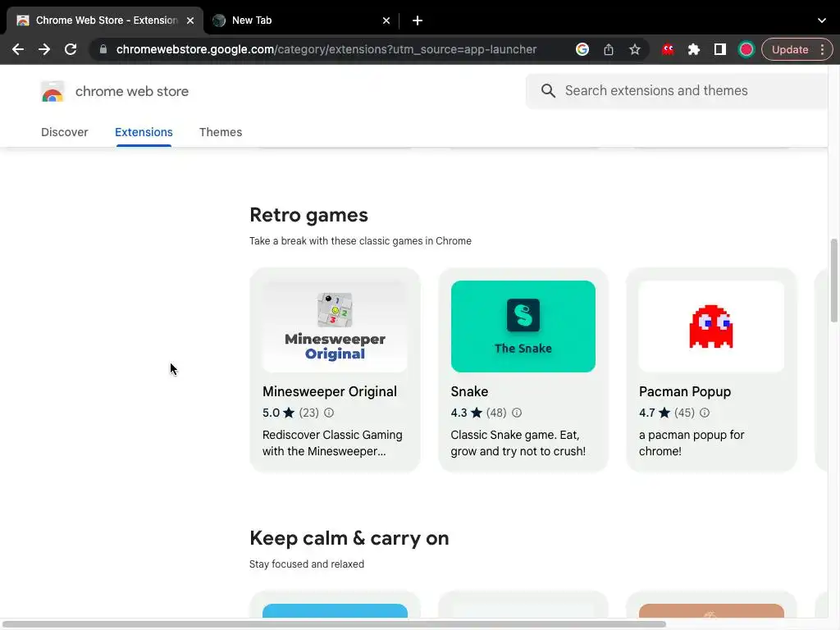The width and height of the screenshot is (840, 630).
Task: Click the Update button in Chrome
Action: pyautogui.click(x=790, y=49)
